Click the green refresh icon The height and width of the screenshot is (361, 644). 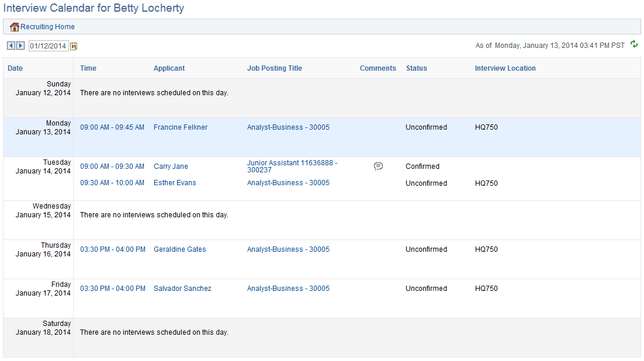(x=634, y=44)
